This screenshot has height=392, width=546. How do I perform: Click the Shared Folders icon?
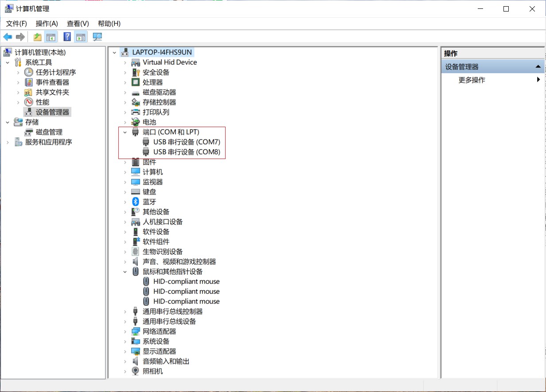tap(28, 92)
